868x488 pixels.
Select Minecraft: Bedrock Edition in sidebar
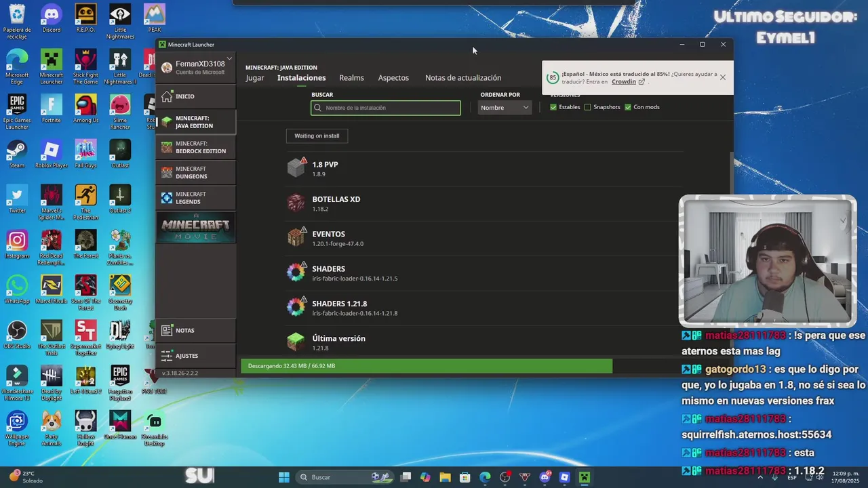tap(196, 147)
